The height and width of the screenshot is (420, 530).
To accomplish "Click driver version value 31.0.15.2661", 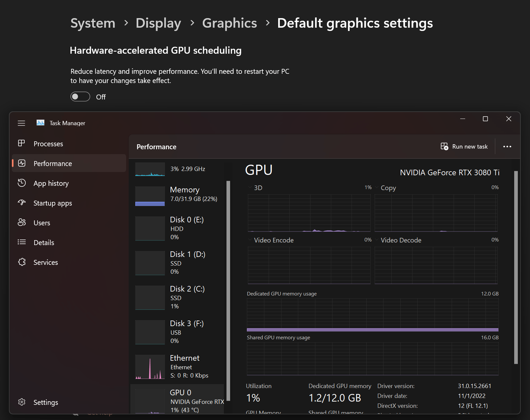I will pyautogui.click(x=474, y=386).
